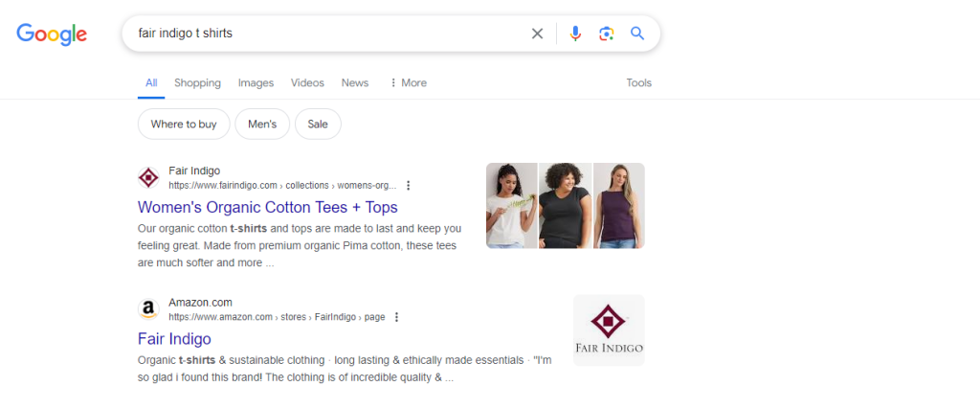980x409 pixels.
Task: Submit search with the magnifying glass icon
Action: 636,34
